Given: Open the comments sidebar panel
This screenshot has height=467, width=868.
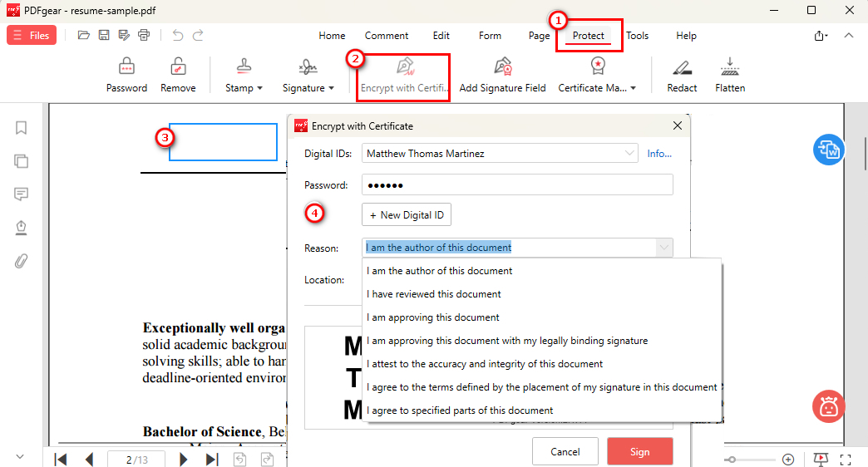Looking at the screenshot, I should click(21, 194).
